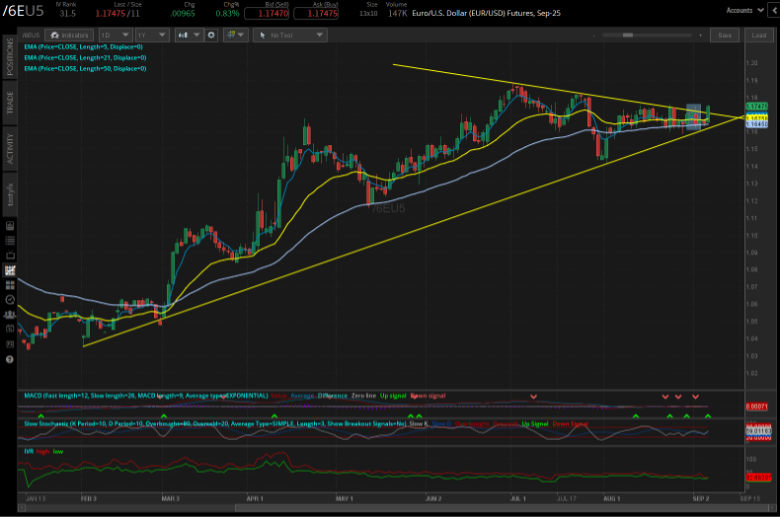780x518 pixels.
Task: Open the Indicators panel
Action: coord(69,35)
